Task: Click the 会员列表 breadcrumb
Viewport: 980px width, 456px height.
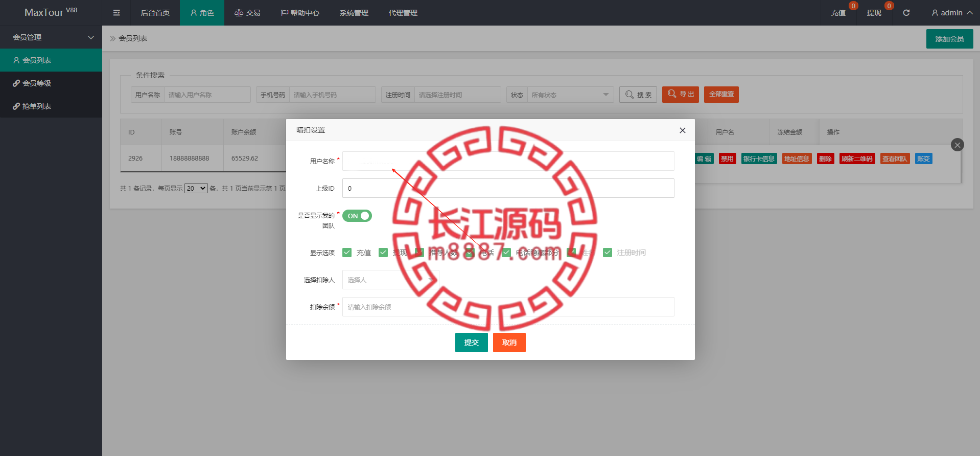Action: (x=133, y=38)
